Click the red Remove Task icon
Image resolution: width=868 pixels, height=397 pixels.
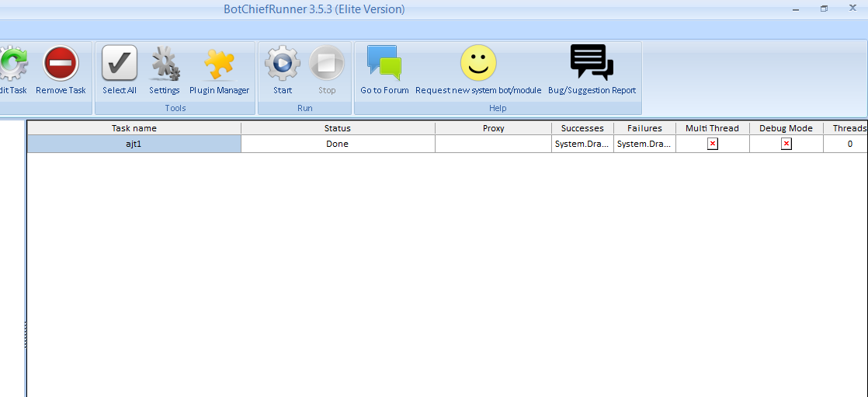pos(61,64)
